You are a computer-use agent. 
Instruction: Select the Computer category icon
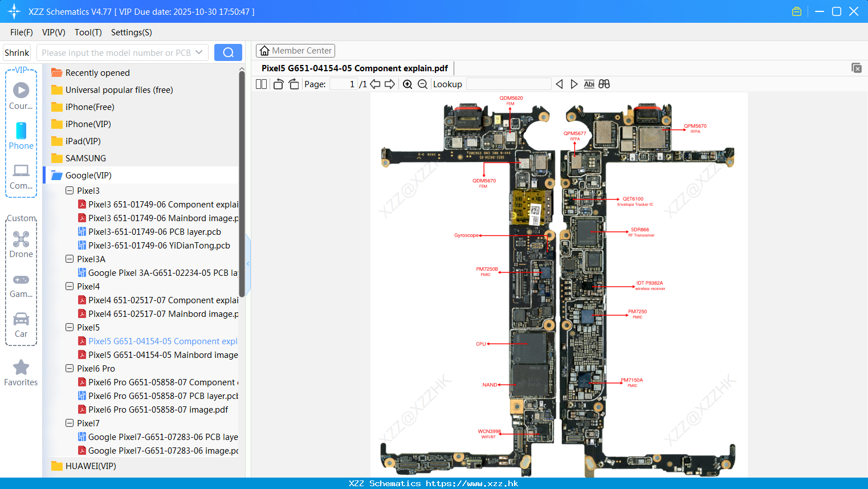pos(21,177)
